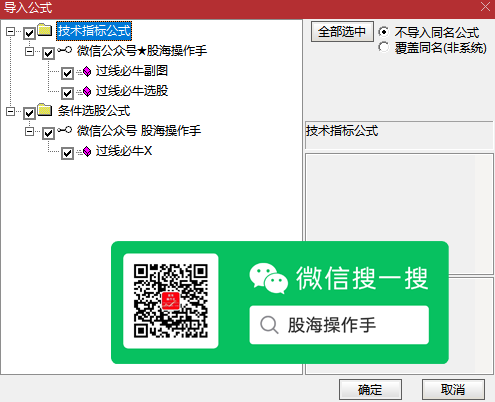Click the magenta formula icon of 过线必牛选股
The image size is (495, 402).
(86, 91)
